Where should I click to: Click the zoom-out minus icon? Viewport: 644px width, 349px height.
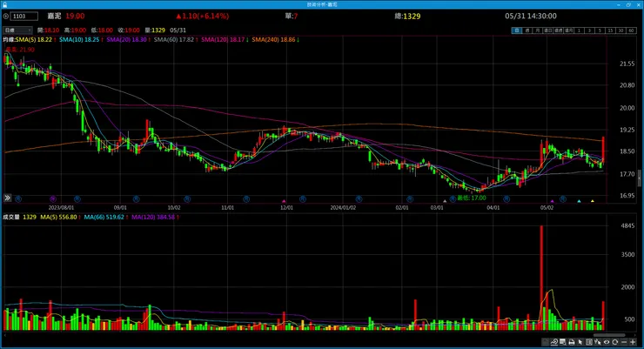click(x=624, y=342)
